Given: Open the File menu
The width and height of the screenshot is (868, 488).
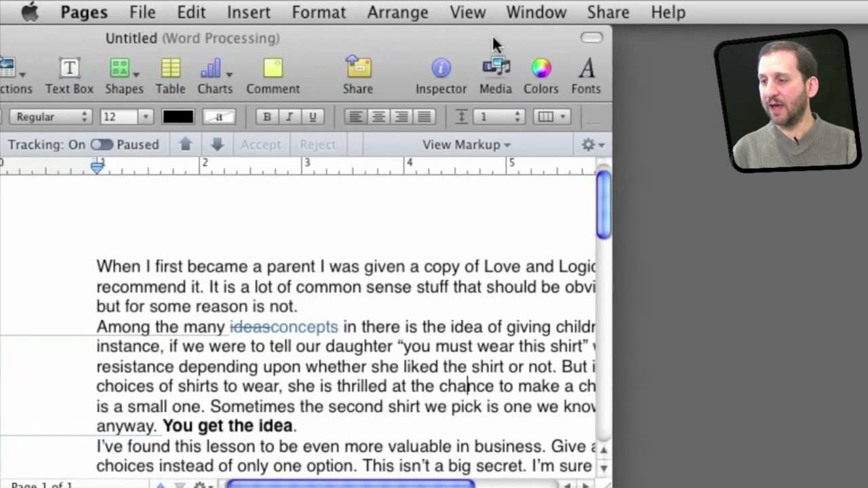Looking at the screenshot, I should (x=142, y=12).
